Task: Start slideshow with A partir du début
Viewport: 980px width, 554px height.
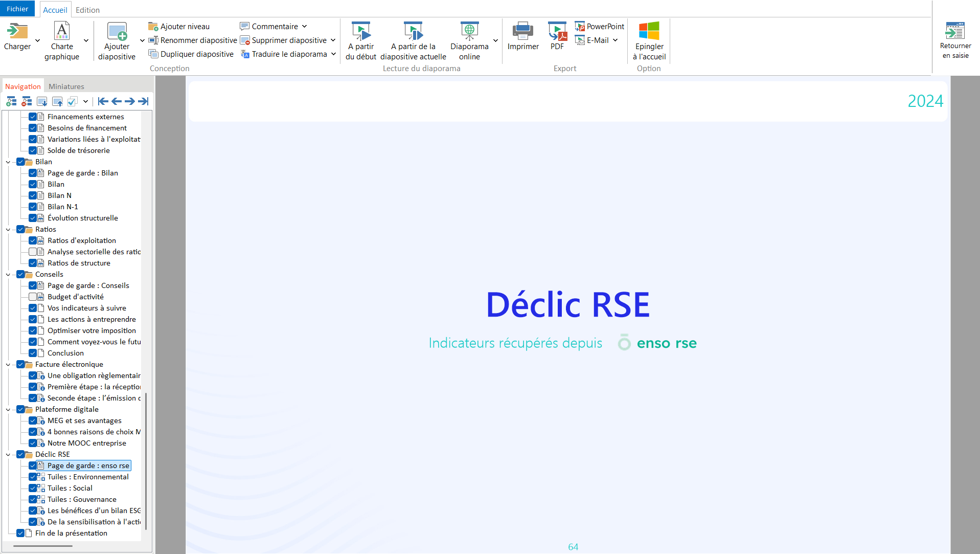Action: [x=361, y=41]
